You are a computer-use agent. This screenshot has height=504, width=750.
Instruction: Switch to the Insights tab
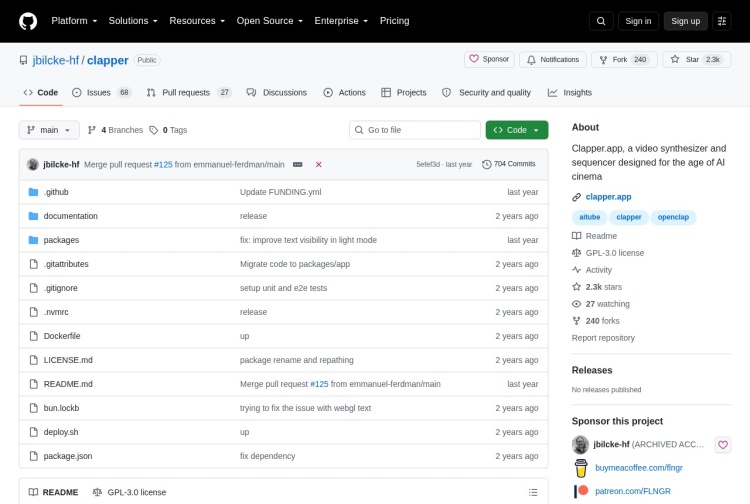570,92
